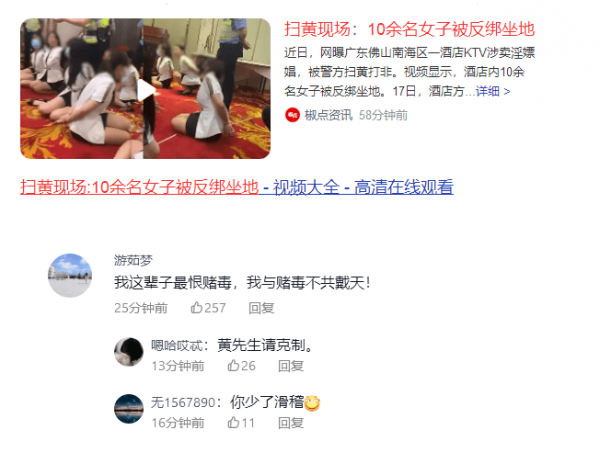Click the username 嗯哈哎忒
The image size is (600, 464).
[177, 345]
